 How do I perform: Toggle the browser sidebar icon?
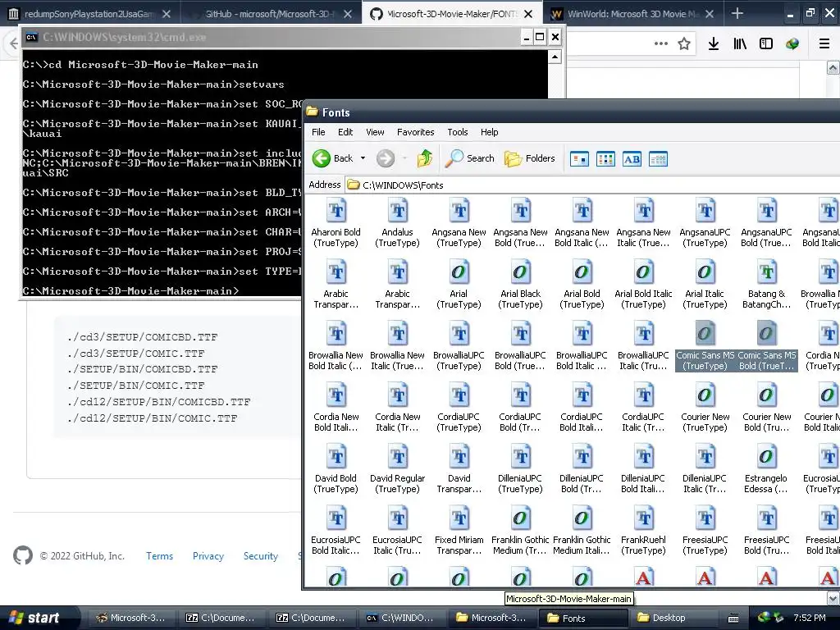(x=766, y=44)
